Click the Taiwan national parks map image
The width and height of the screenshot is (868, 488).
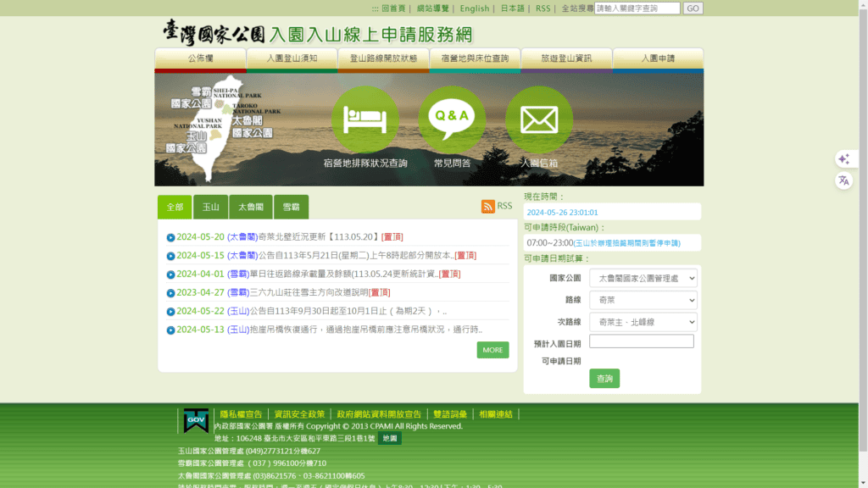223,129
